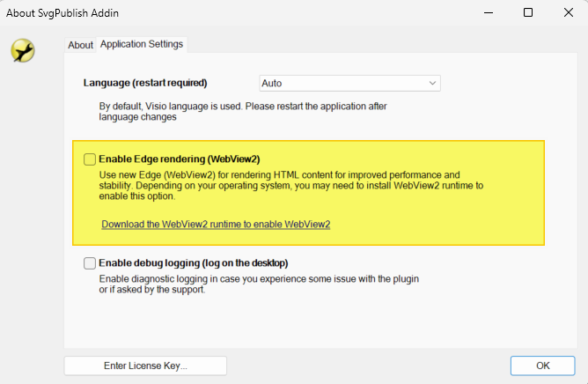Open the Language dropdown set to Auto
Viewport: 588px width, 384px height.
(349, 84)
